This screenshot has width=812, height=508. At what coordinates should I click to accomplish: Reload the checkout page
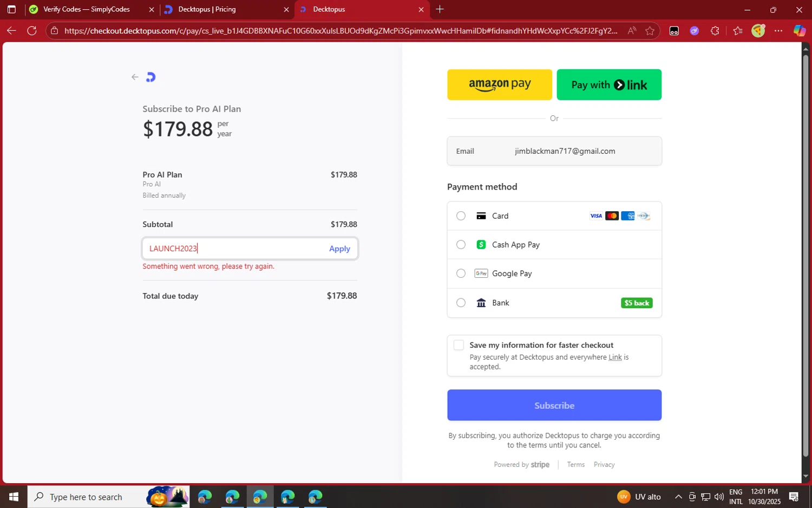(x=32, y=31)
